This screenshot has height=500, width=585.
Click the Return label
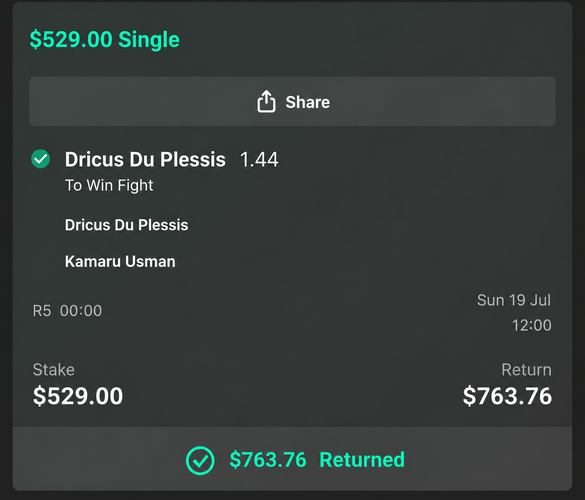coord(526,370)
